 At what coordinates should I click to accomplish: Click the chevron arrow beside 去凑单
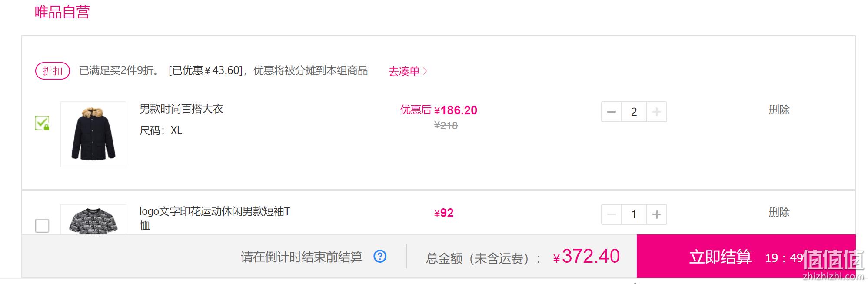[x=425, y=71]
